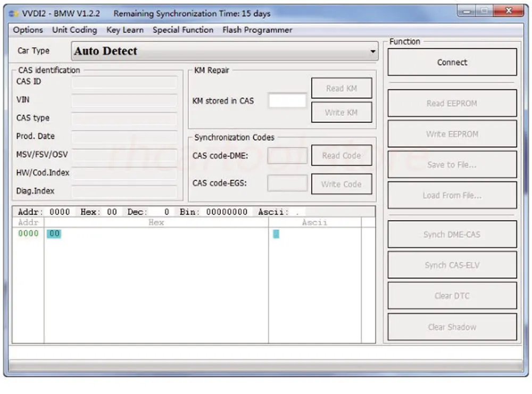Screen dimensions: 532x394
Task: Click the Clear Shadow button
Action: tap(452, 327)
